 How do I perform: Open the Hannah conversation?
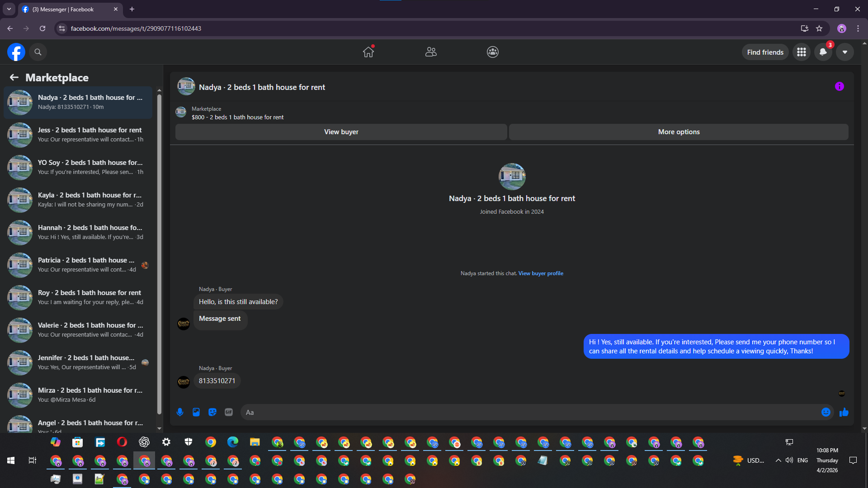[78, 233]
